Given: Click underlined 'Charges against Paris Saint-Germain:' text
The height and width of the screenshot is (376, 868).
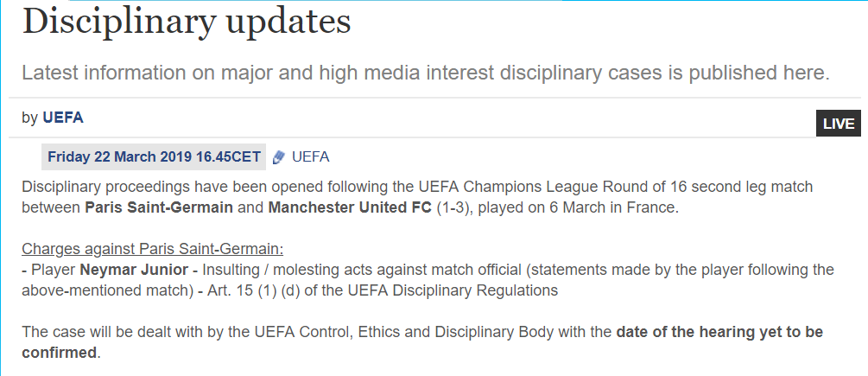Looking at the screenshot, I should pos(153,249).
